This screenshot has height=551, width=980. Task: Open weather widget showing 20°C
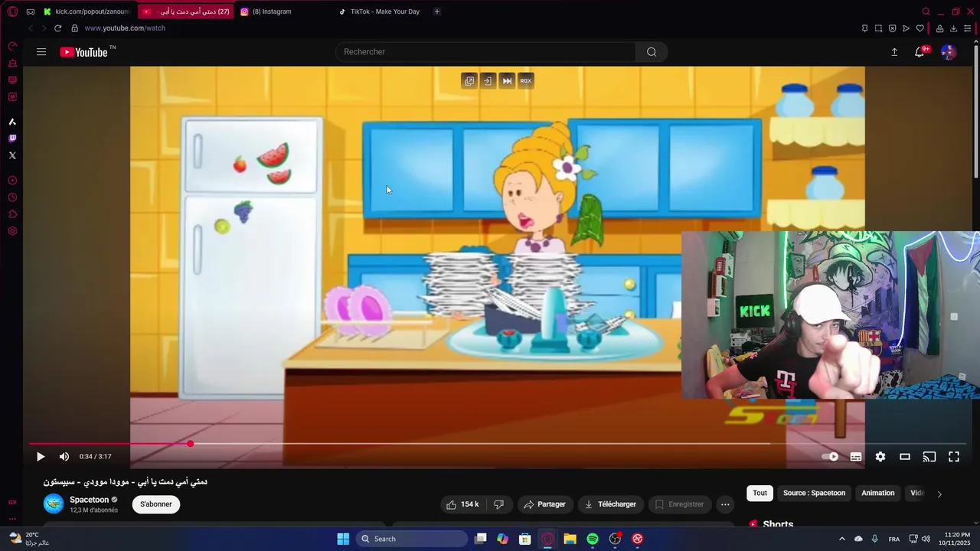click(28, 539)
